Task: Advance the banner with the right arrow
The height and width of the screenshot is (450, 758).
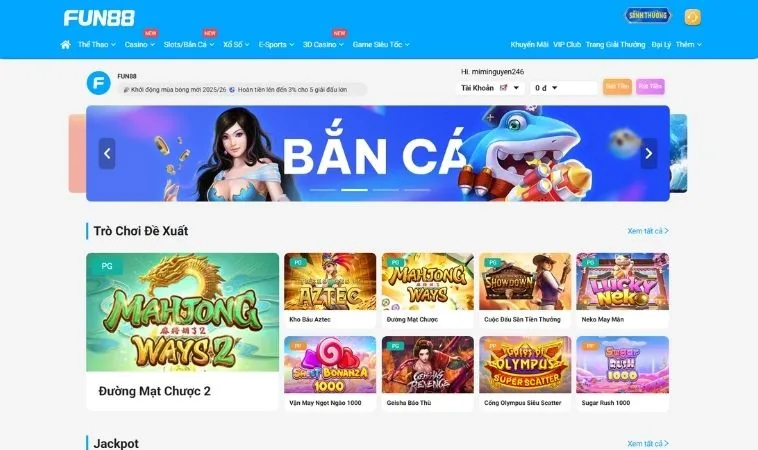Action: point(649,154)
